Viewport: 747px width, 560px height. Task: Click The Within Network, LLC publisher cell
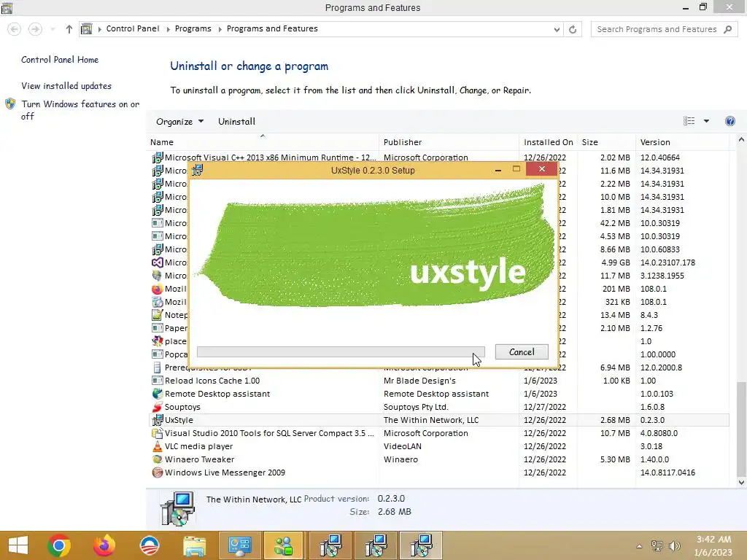tap(431, 420)
